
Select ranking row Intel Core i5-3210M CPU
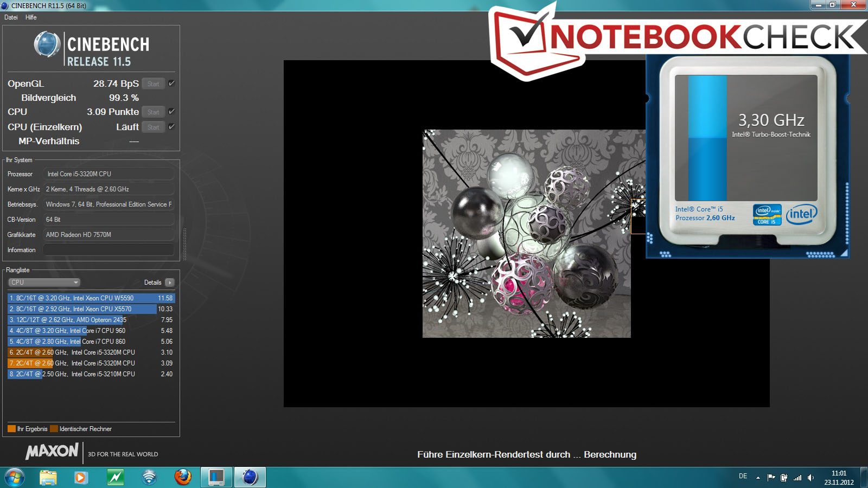(x=91, y=374)
